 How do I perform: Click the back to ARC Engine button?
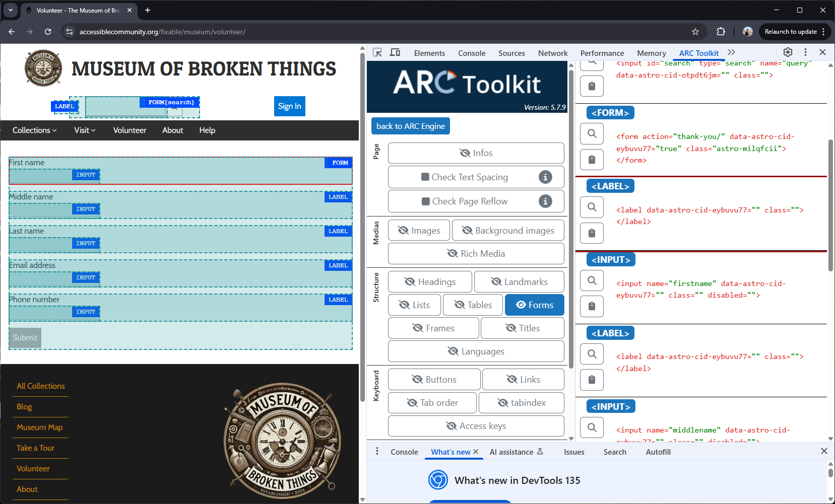click(x=411, y=126)
